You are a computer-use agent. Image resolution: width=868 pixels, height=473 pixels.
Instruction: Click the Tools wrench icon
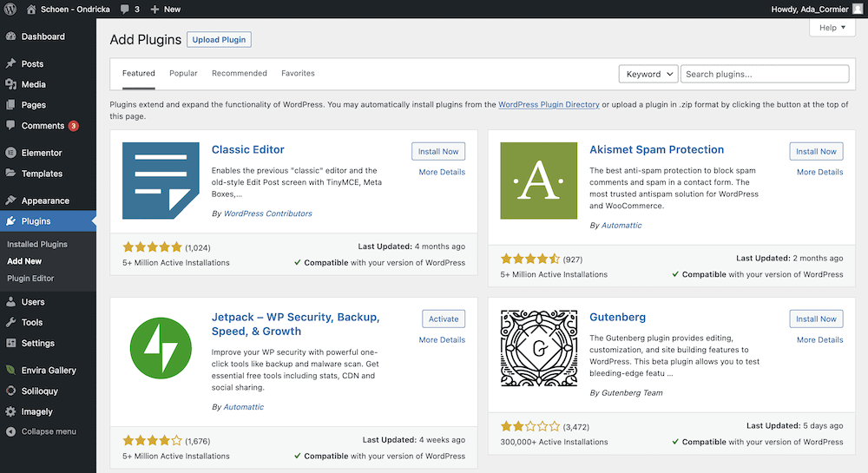tap(10, 322)
